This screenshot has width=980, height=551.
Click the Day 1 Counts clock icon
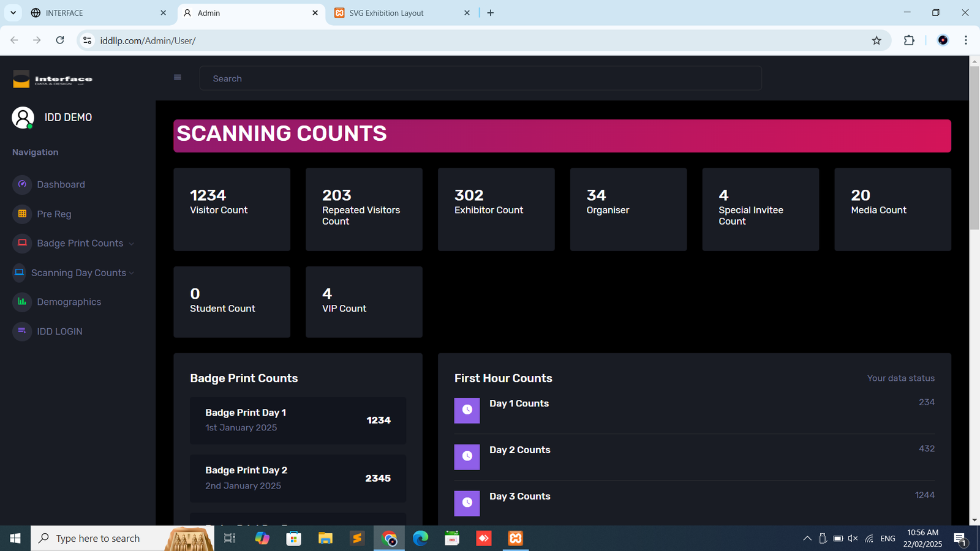(x=467, y=410)
